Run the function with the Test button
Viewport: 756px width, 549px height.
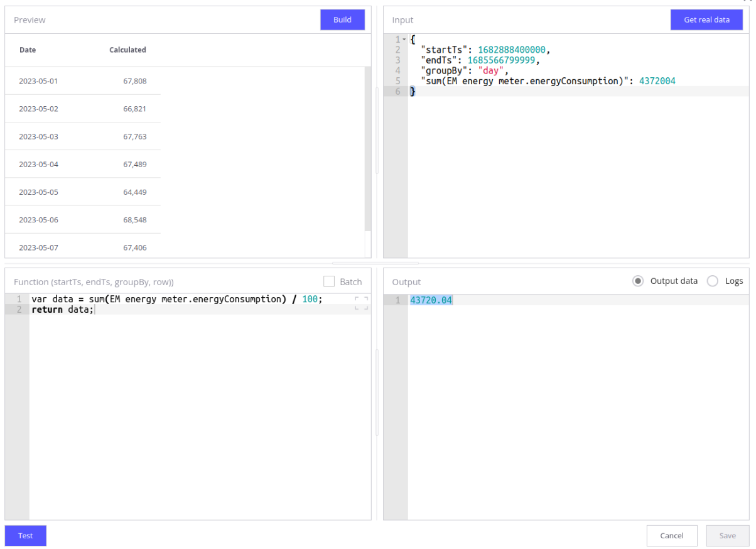point(26,536)
